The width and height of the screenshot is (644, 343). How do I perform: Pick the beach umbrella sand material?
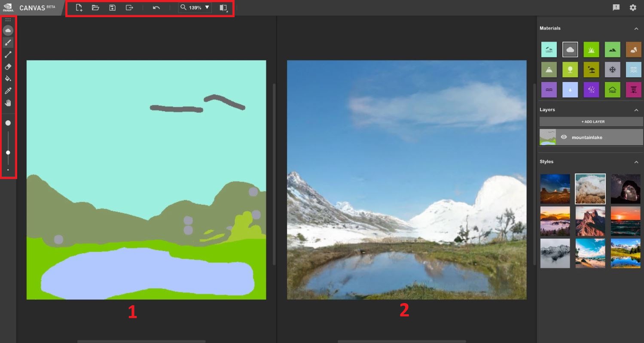point(591,70)
